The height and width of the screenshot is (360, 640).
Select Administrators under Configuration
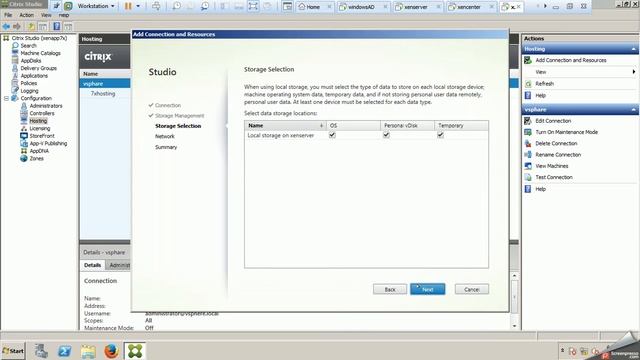point(46,106)
